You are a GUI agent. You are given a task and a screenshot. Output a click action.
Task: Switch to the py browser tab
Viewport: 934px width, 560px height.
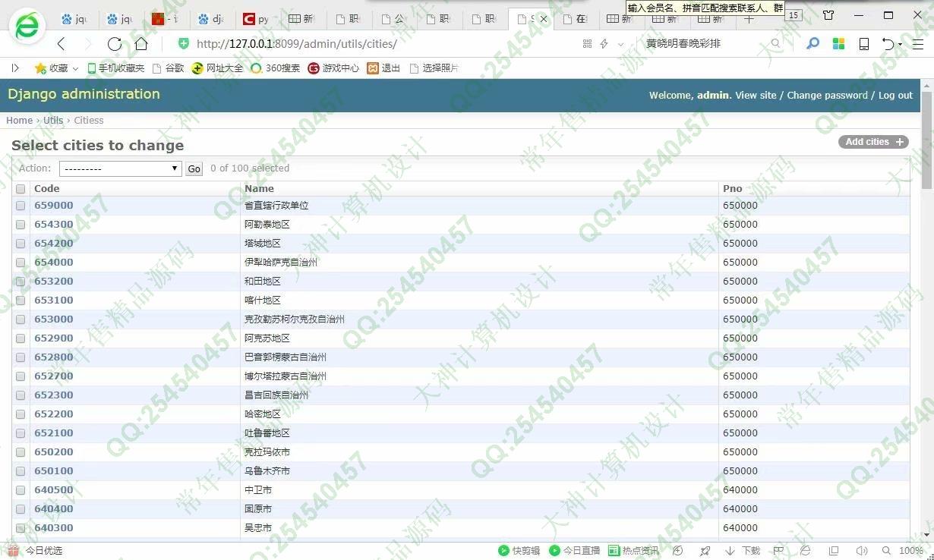pyautogui.click(x=257, y=19)
